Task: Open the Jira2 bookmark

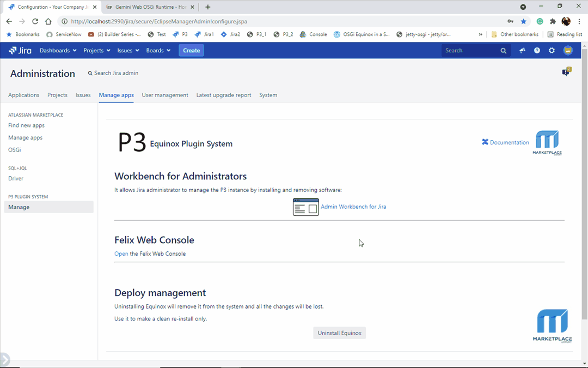Action: click(x=231, y=34)
